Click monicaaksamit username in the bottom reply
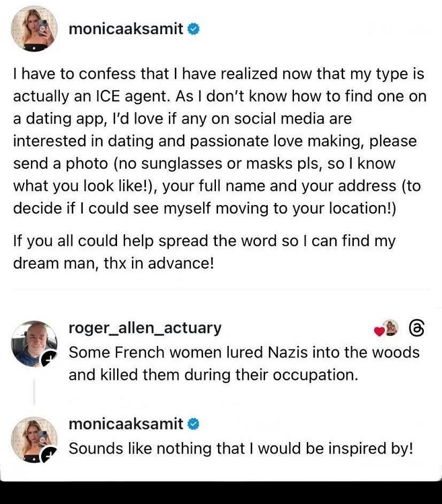 click(126, 423)
